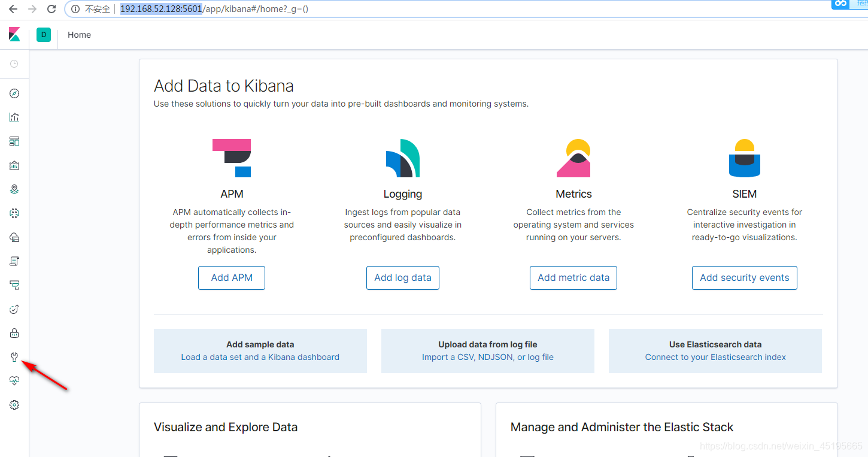Click the Visualize and Explore Data heading
The image size is (868, 457).
[226, 427]
